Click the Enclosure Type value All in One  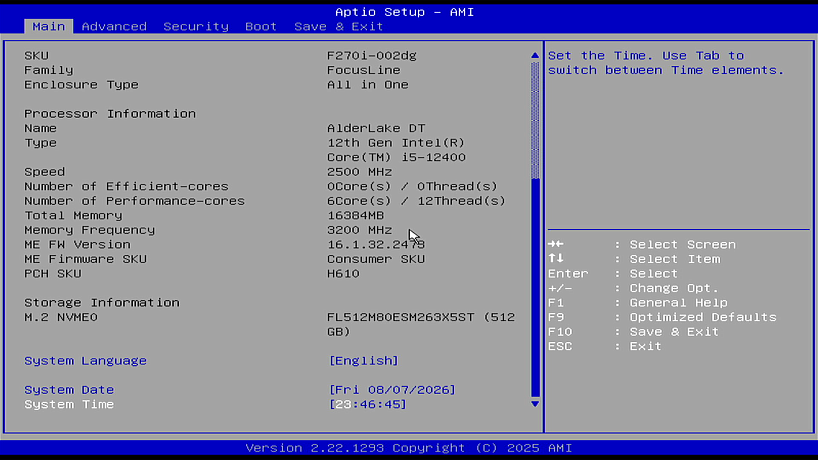coord(368,85)
